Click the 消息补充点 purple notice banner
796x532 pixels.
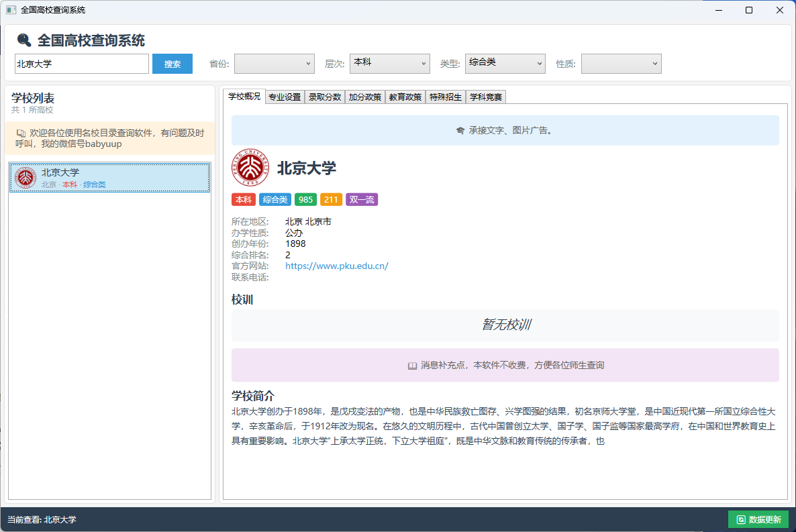coord(505,365)
